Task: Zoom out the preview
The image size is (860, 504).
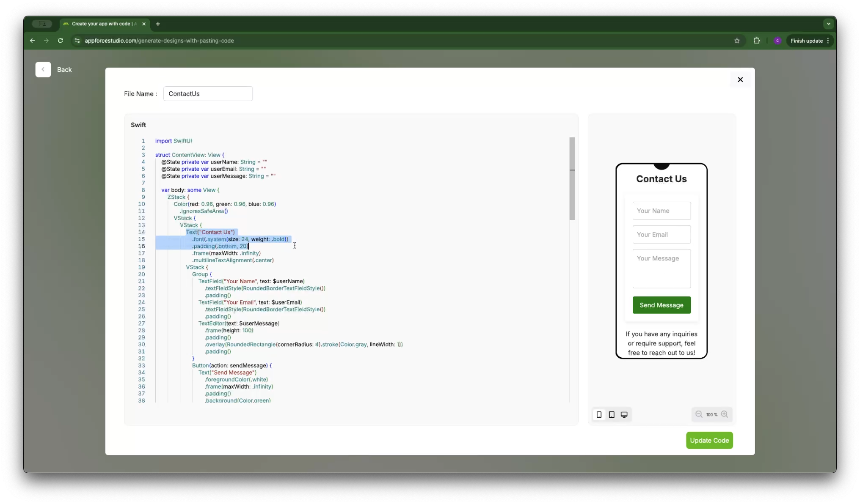Action: tap(699, 414)
